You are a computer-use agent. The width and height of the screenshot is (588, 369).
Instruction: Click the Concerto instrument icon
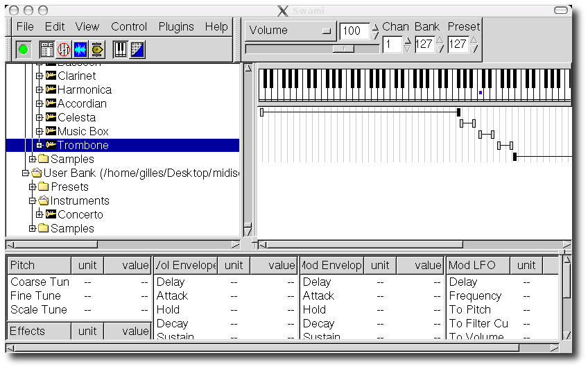pyautogui.click(x=51, y=214)
